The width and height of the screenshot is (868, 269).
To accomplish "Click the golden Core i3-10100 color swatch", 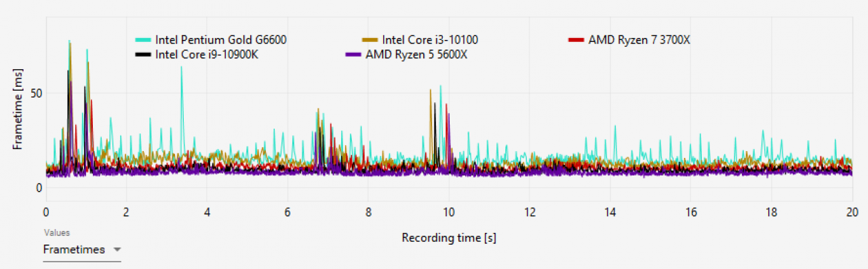I will [370, 39].
